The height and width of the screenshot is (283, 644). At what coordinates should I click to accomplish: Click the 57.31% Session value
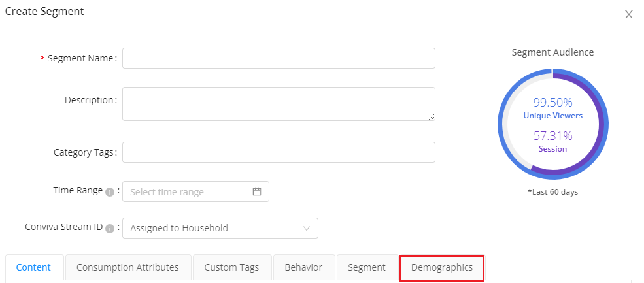553,135
